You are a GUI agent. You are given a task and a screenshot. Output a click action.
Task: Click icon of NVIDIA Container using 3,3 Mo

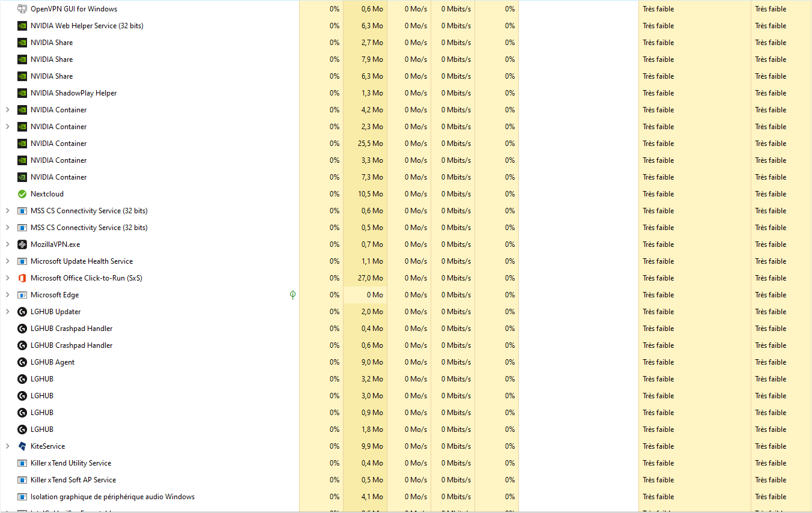pyautogui.click(x=22, y=160)
